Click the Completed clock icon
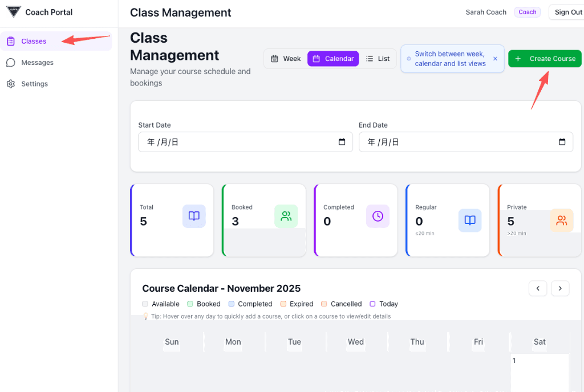 [x=378, y=217]
